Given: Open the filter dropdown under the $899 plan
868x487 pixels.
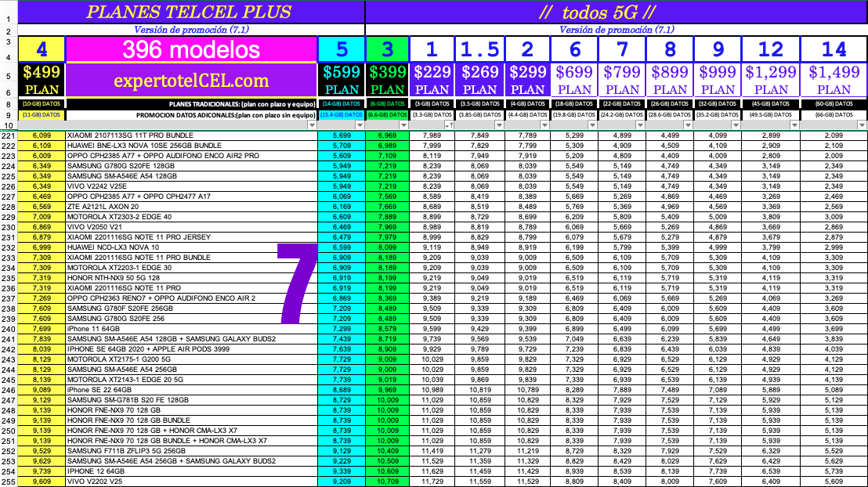Looking at the screenshot, I should point(688,125).
